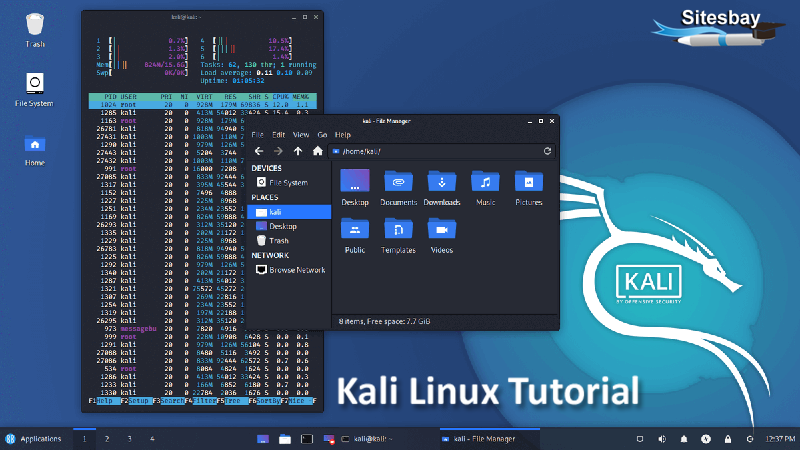Open the File System desktop icon
This screenshot has height=450, width=800.
34,89
